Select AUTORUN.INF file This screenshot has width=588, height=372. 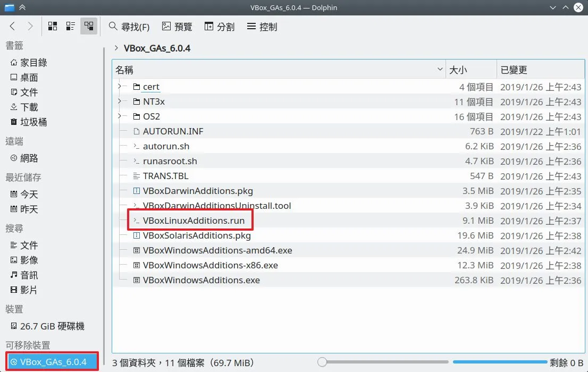point(173,131)
